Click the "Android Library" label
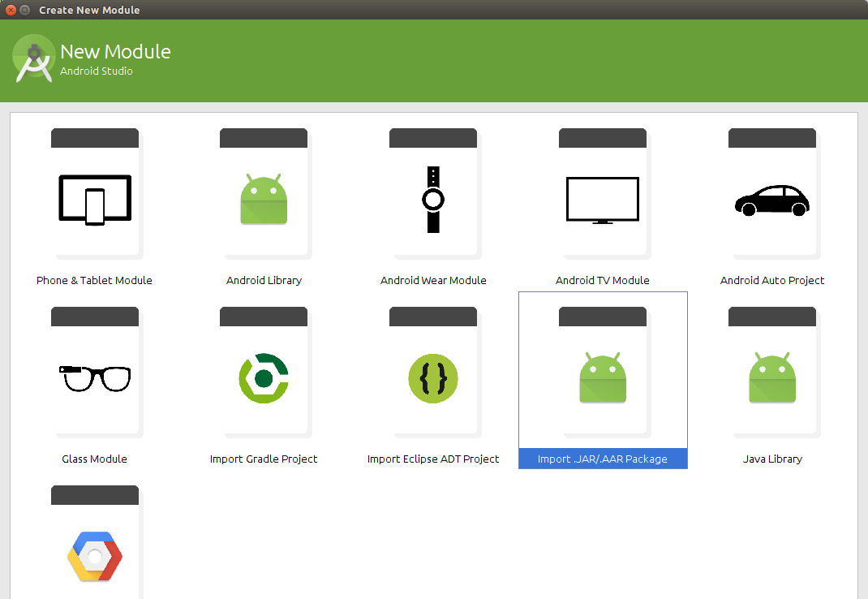This screenshot has width=868, height=599. point(264,280)
